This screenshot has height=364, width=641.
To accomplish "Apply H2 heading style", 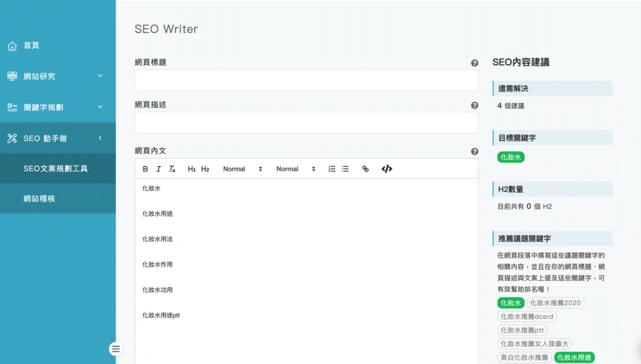I will tap(205, 169).
